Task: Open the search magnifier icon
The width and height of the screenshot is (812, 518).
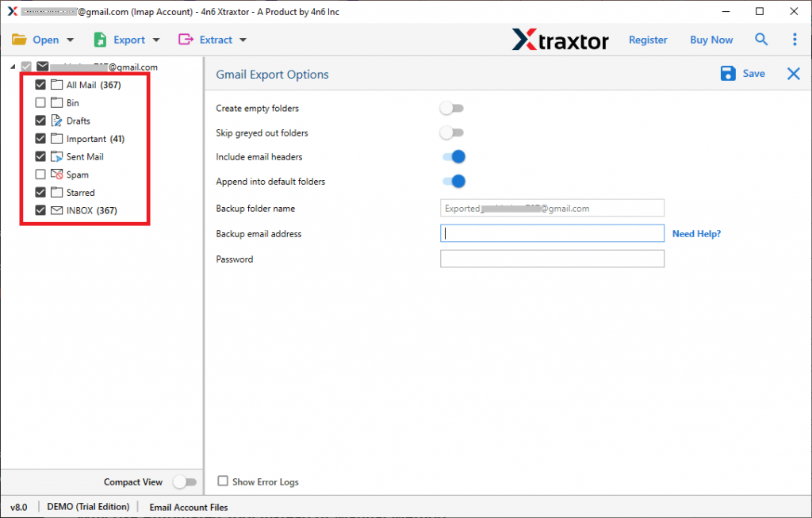Action: coord(760,40)
